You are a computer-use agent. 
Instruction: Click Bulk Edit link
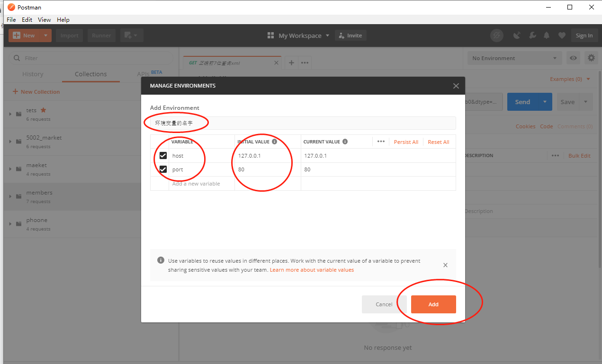[579, 156]
